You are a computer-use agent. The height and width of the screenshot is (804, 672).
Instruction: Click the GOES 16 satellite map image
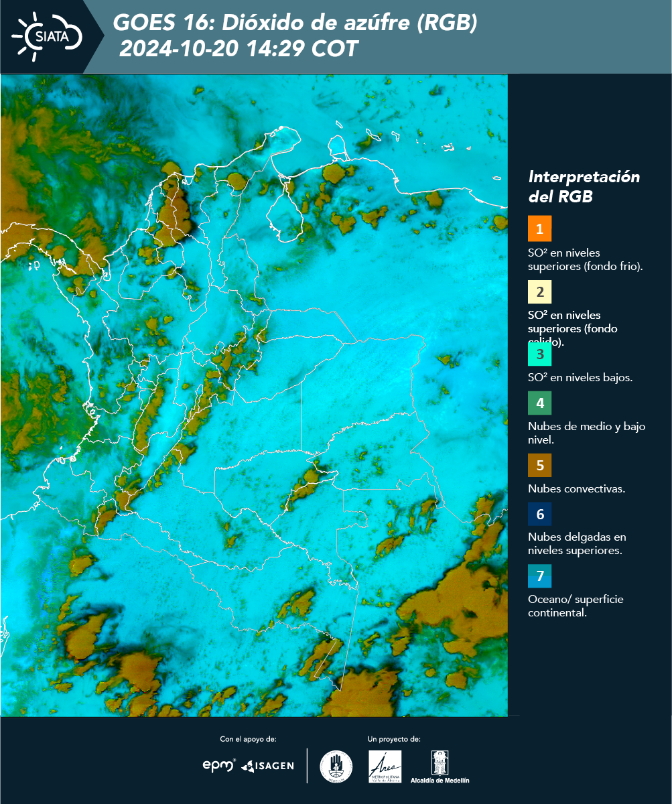pos(254,395)
